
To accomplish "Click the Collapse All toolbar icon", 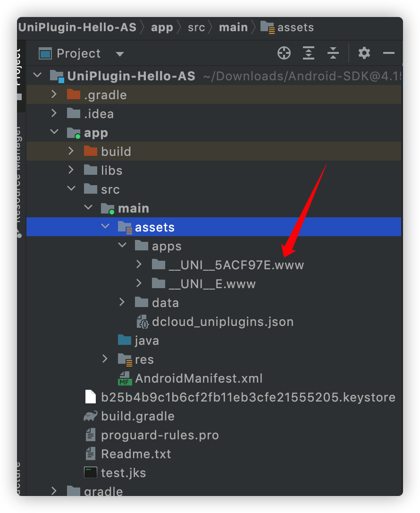I will pyautogui.click(x=333, y=53).
